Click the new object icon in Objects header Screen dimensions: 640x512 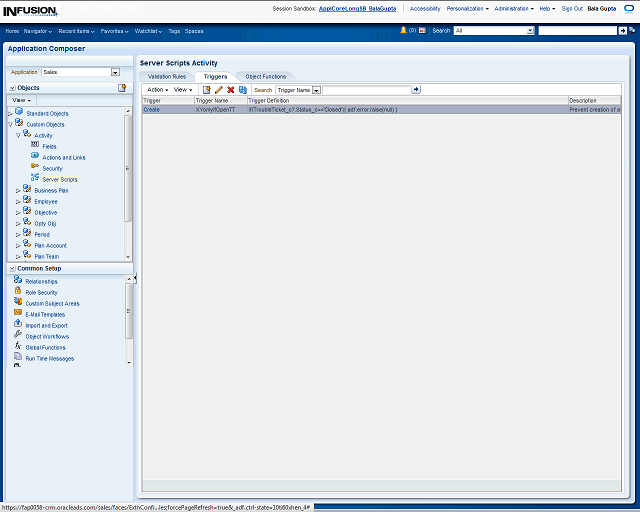[x=122, y=88]
